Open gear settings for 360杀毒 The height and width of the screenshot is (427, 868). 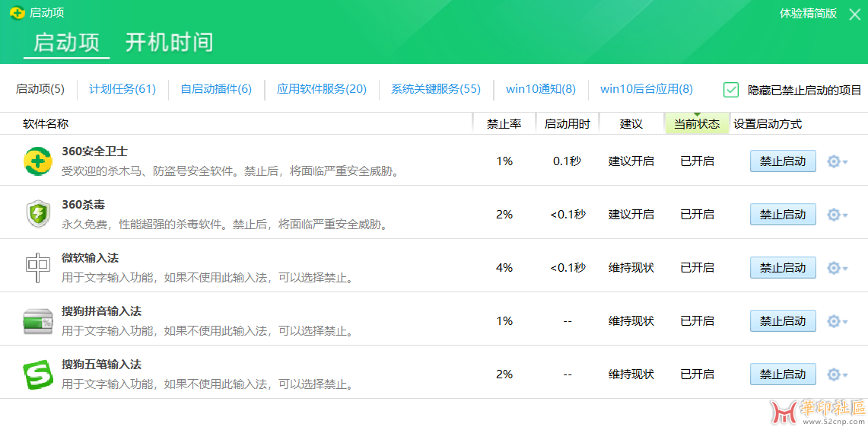(x=837, y=215)
